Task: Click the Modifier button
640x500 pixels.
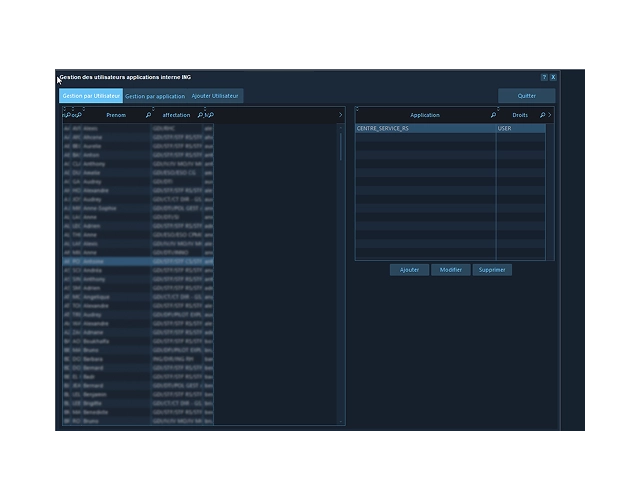Action: pos(451,270)
